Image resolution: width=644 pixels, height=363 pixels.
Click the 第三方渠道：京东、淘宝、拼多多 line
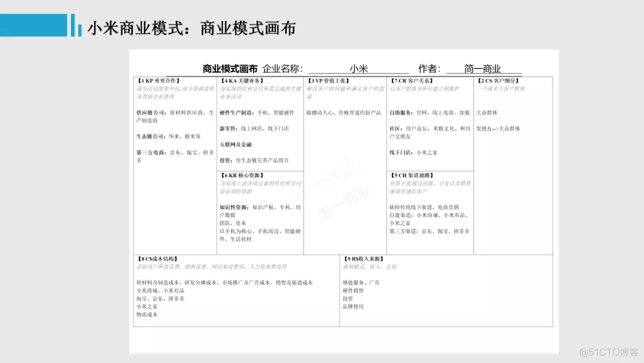click(x=429, y=231)
